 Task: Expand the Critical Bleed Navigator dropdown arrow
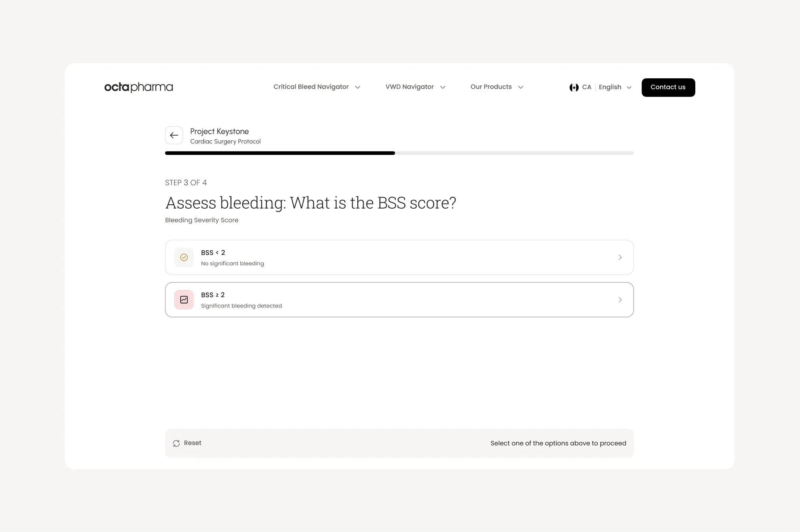[x=358, y=87]
